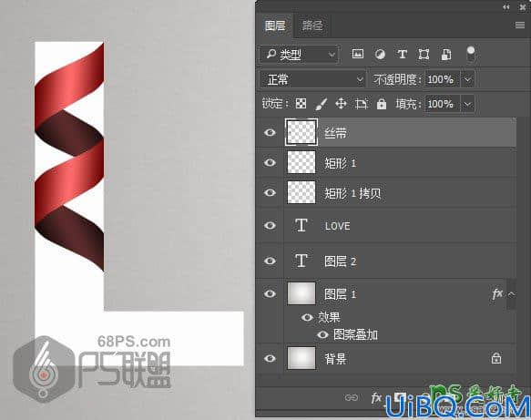Image resolution: width=531 pixels, height=420 pixels.
Task: Open the 正常 blend mode dropdown
Action: coord(313,79)
